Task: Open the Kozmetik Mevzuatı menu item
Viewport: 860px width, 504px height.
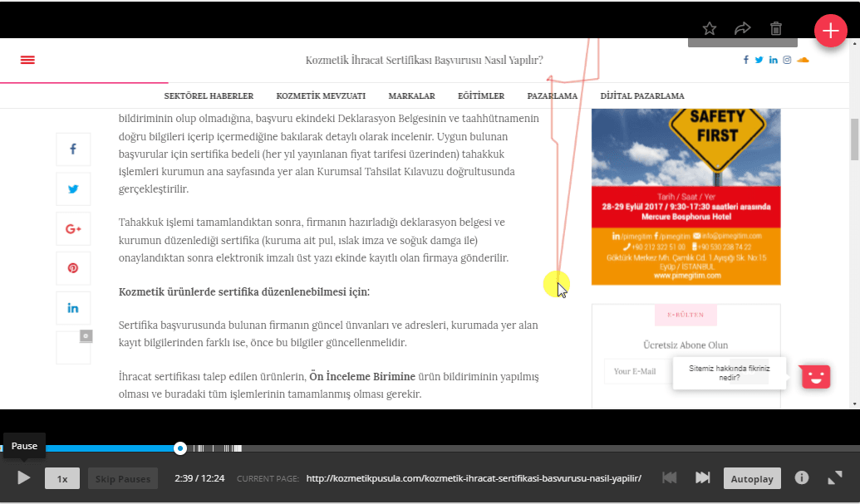Action: point(321,95)
